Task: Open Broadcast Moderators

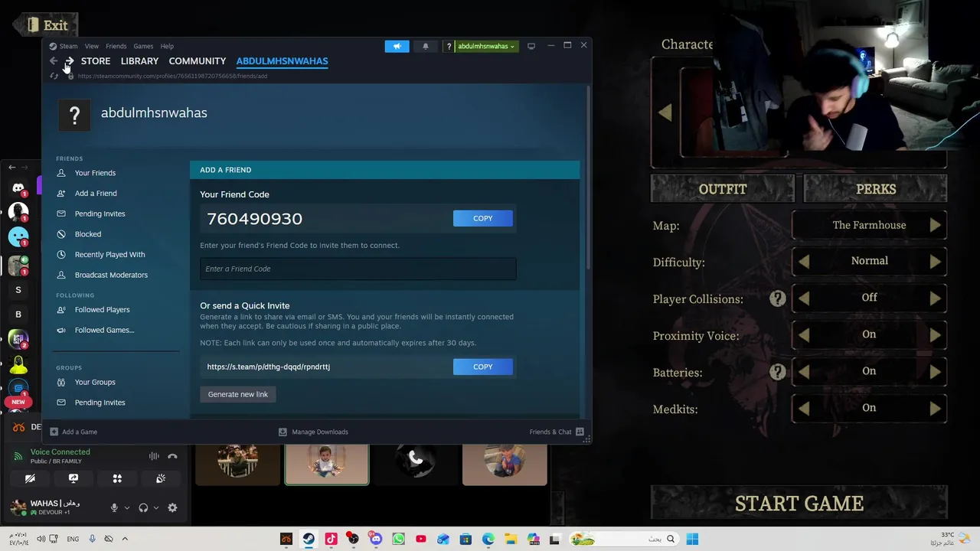Action: click(111, 275)
